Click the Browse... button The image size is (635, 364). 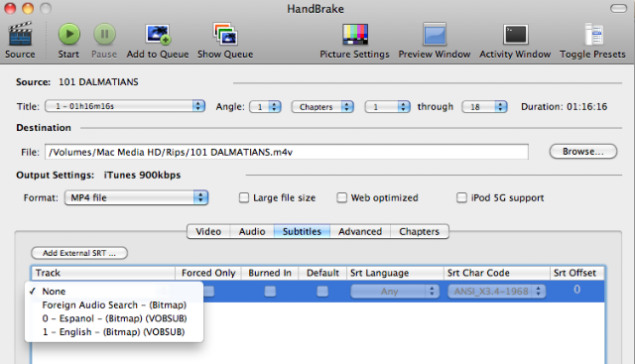click(x=583, y=152)
